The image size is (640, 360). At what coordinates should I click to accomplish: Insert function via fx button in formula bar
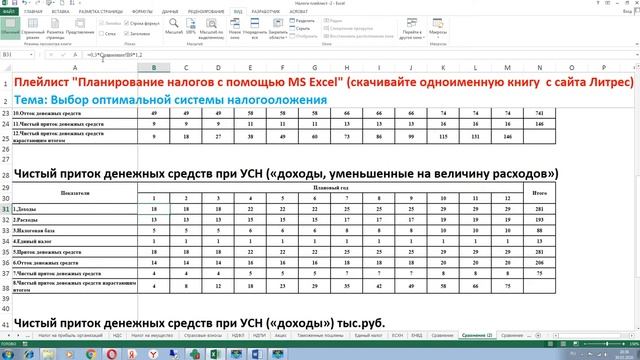pos(75,55)
